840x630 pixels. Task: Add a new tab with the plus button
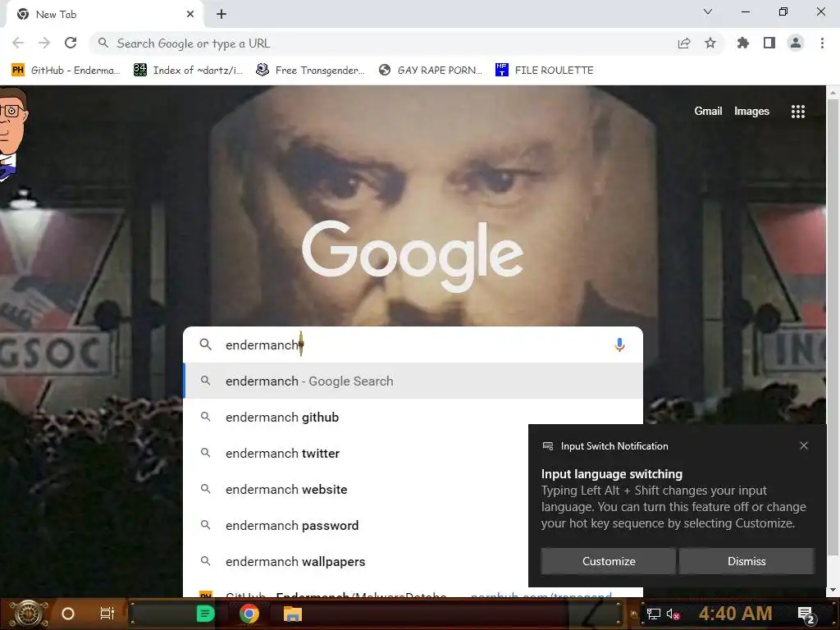(x=221, y=15)
